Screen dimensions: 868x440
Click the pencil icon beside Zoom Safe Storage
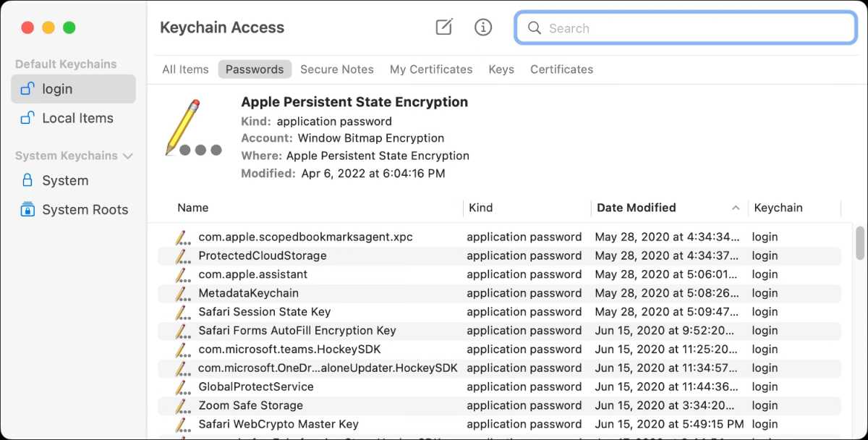point(182,405)
